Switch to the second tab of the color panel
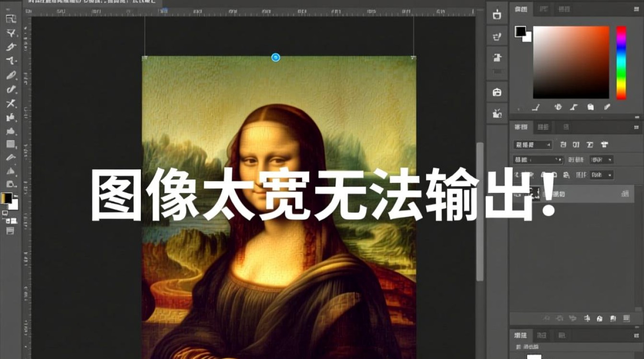The image size is (644, 359). tap(544, 9)
